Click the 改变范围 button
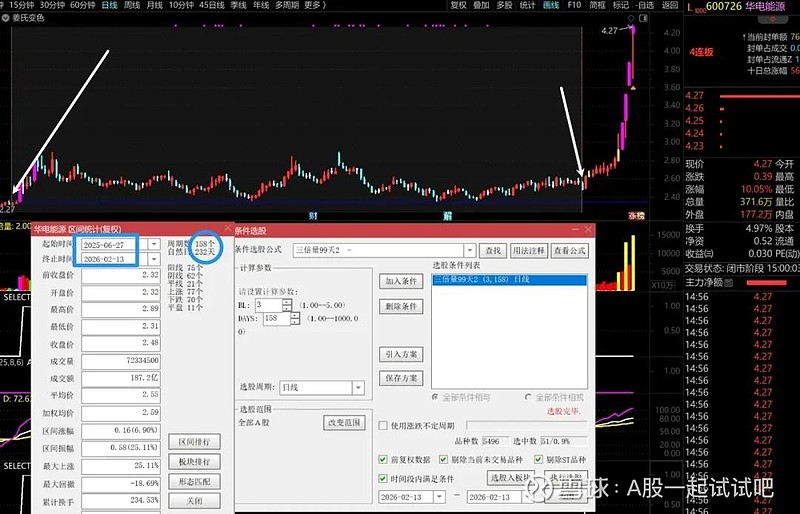Screen dimensions: 800x514 point(344,423)
